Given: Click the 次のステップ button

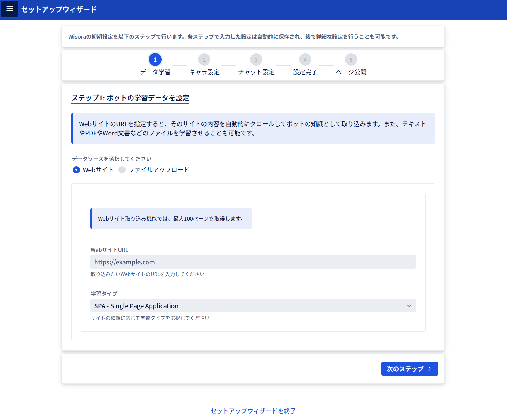Looking at the screenshot, I should click(x=410, y=369).
